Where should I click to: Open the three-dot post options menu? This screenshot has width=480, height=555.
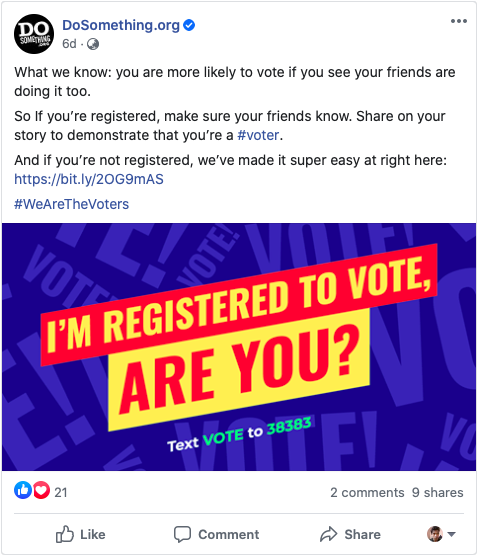(x=459, y=21)
